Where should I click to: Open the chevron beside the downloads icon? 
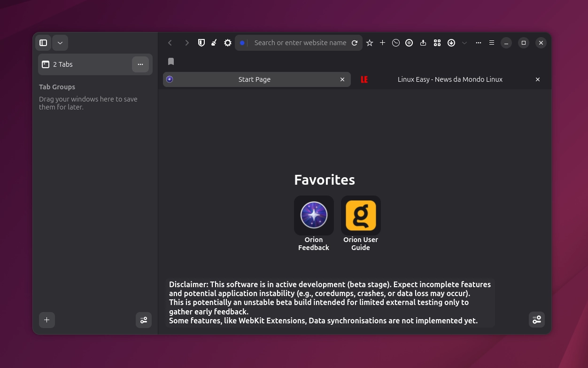point(464,43)
